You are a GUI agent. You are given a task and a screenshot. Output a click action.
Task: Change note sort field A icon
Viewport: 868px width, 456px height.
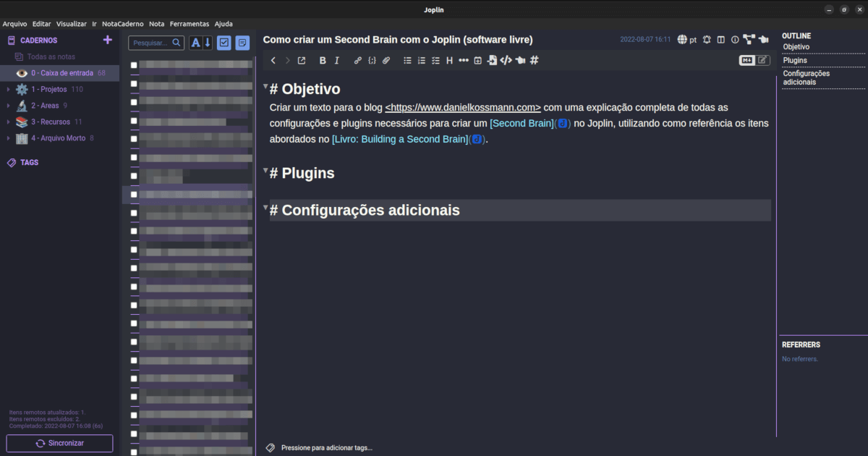(x=195, y=43)
